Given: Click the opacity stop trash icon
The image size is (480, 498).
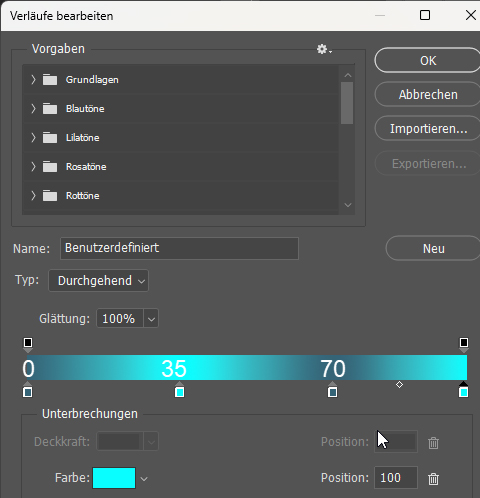Looking at the screenshot, I should coord(433,443).
